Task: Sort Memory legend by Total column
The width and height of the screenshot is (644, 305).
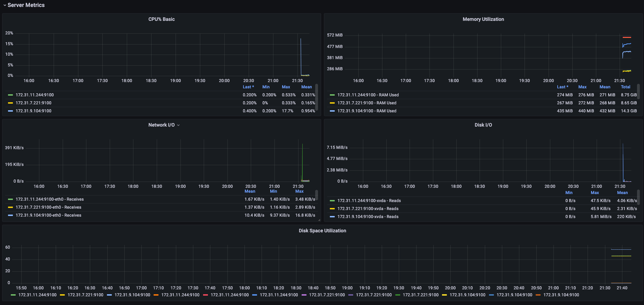Action: click(625, 87)
